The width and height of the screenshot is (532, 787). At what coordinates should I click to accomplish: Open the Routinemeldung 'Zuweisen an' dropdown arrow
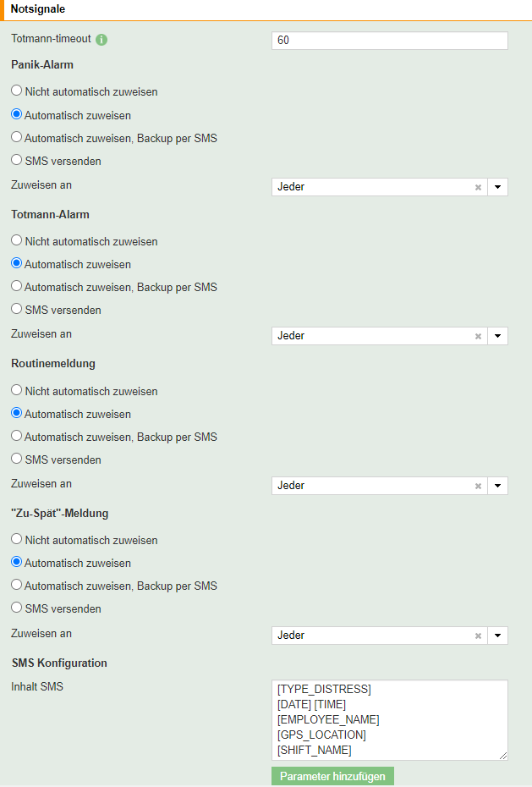[497, 486]
